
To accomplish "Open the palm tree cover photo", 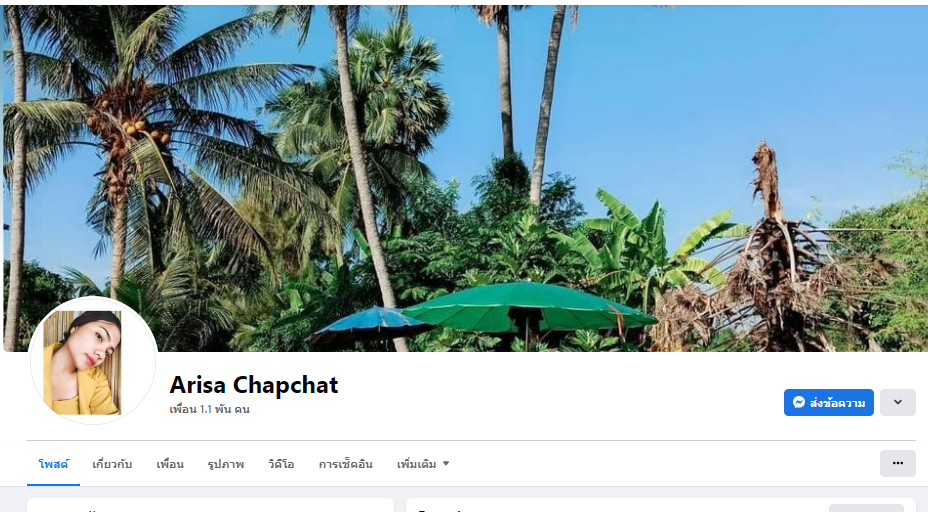I will (x=465, y=178).
